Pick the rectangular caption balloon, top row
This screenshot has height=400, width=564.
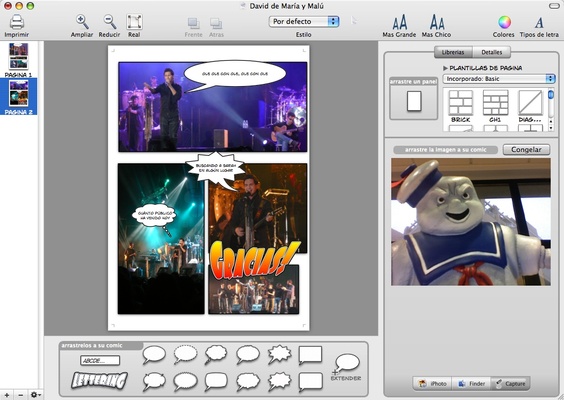pos(310,355)
